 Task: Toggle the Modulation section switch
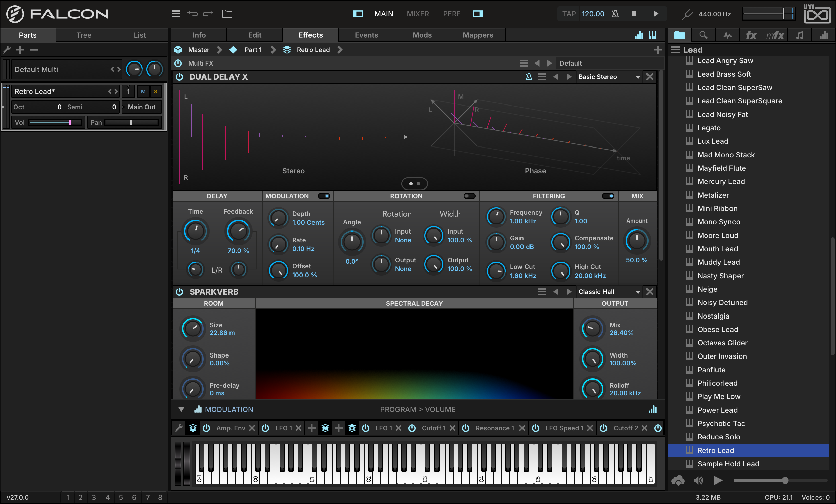[324, 196]
